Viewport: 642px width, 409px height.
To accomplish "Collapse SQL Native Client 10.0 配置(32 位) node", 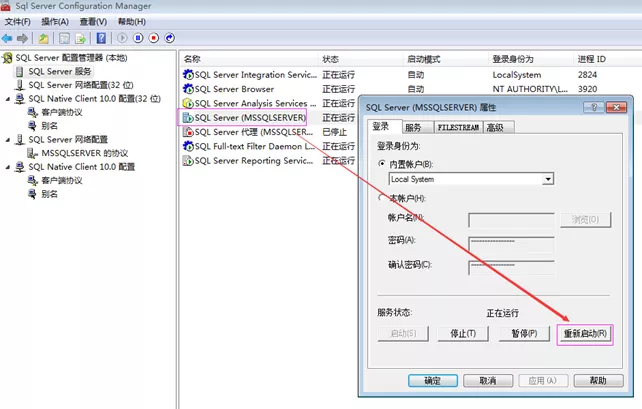I will 8,99.
